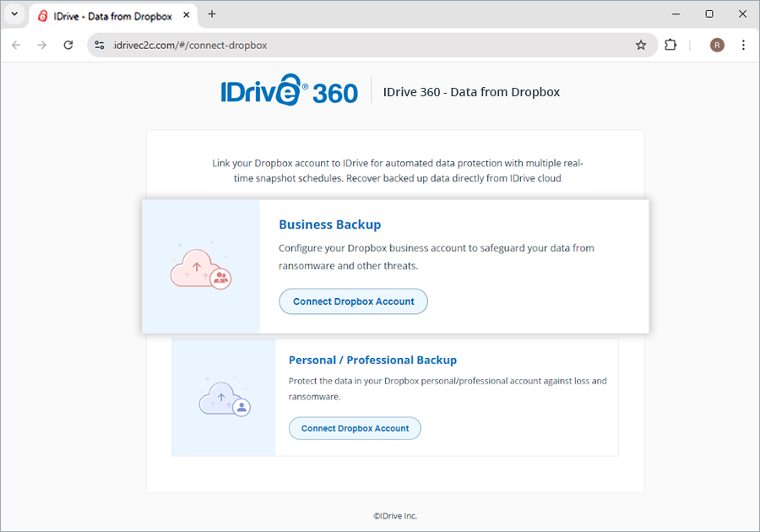Open the Personal / Professional Backup heading
The width and height of the screenshot is (760, 532).
coord(372,360)
